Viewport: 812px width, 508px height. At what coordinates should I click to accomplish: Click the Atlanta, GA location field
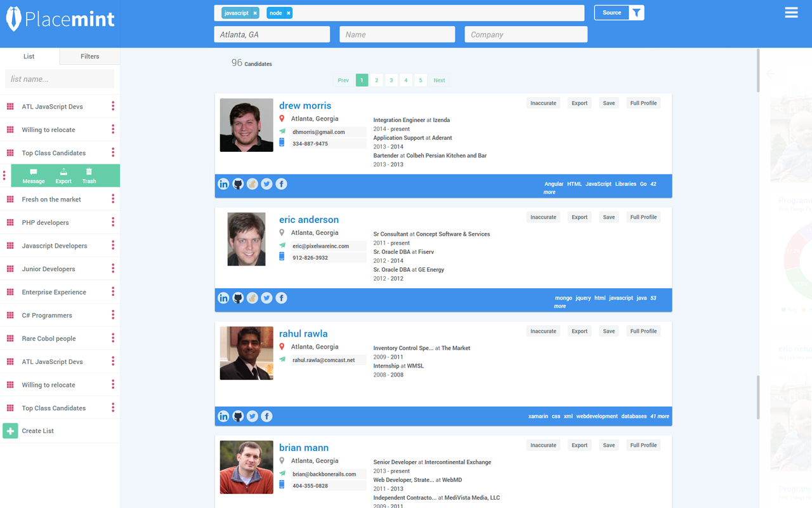click(272, 34)
